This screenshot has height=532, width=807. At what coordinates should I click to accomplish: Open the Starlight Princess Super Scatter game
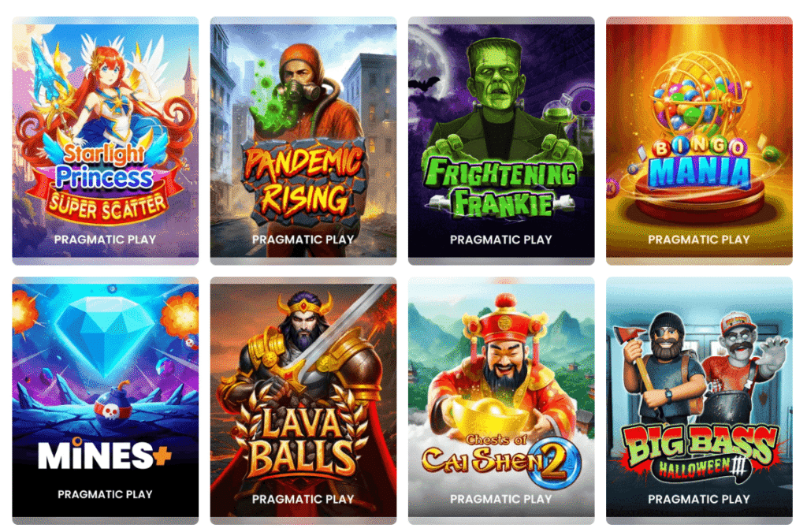(x=106, y=140)
